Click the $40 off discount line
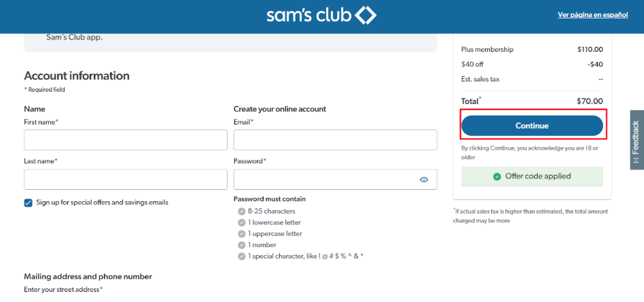The image size is (644, 302). (532, 64)
